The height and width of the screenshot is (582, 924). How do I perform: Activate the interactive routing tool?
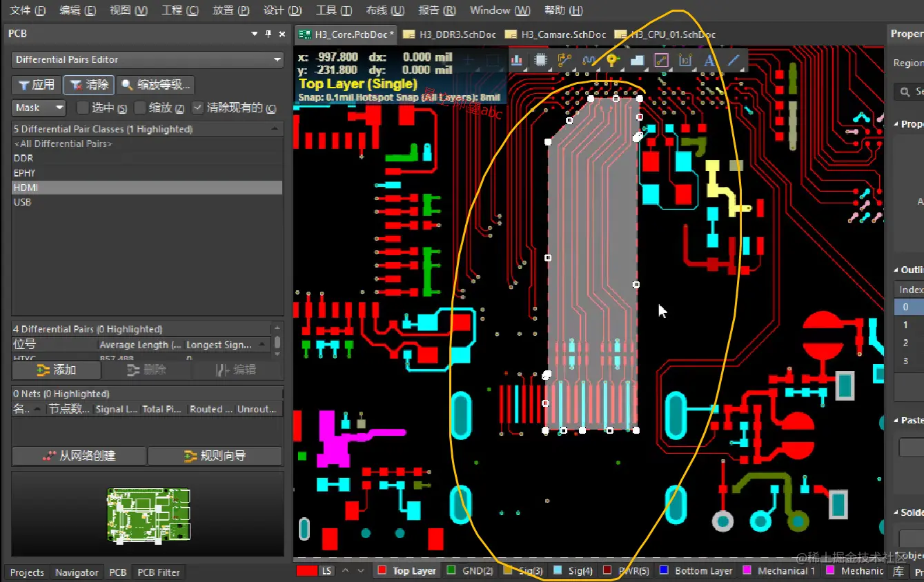564,60
